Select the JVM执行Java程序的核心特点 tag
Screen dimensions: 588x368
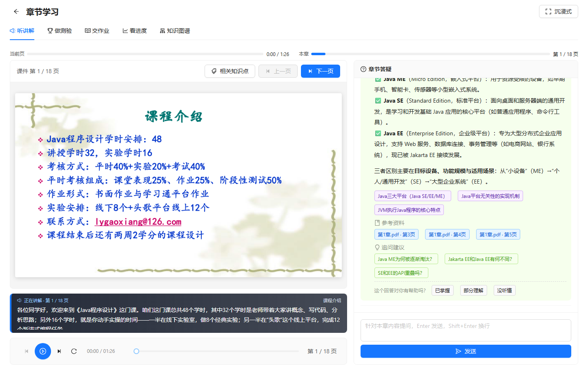(409, 210)
